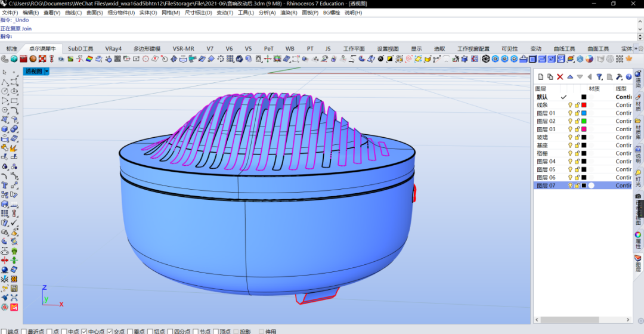The image size is (644, 334).
Task: Uncheck the 中心点 osnap checkbox
Action: point(84,331)
